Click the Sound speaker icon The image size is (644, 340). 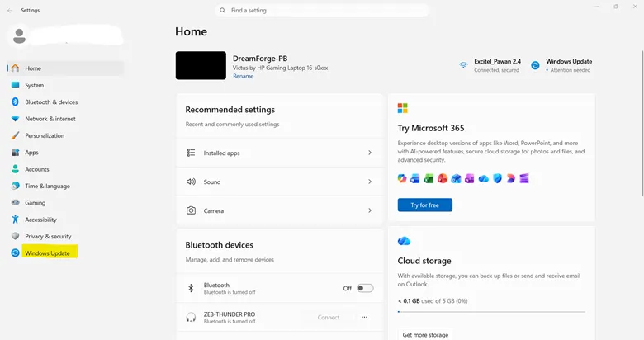pos(191,182)
